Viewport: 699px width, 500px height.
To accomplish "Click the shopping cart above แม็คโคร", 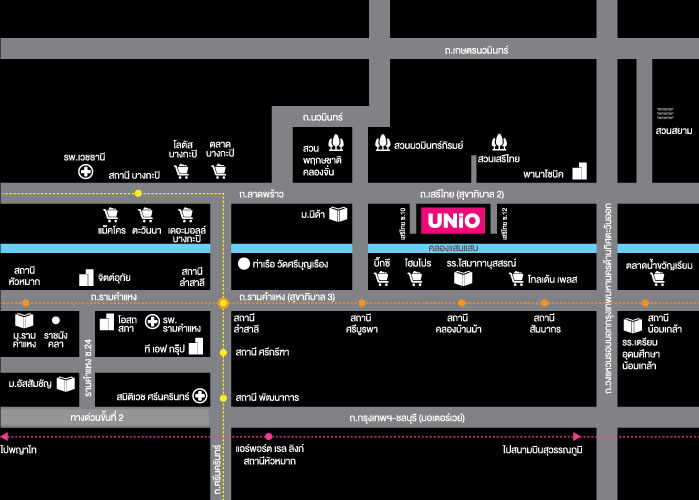I will pos(111,215).
